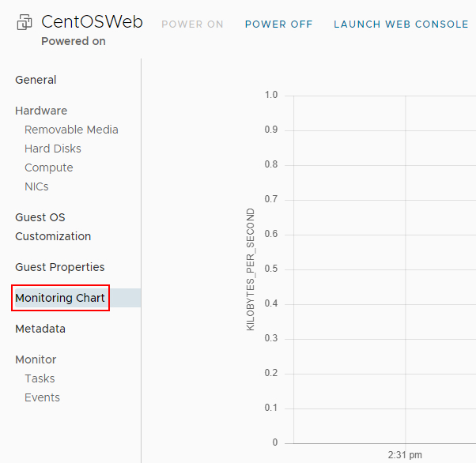This screenshot has width=476, height=463.
Task: Select Monitoring Chart item
Action: click(60, 298)
